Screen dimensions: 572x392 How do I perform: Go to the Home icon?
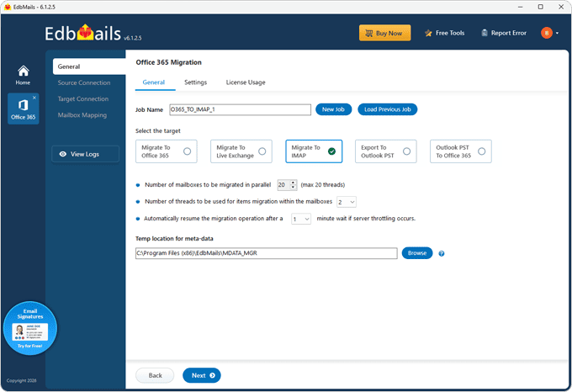tap(23, 75)
